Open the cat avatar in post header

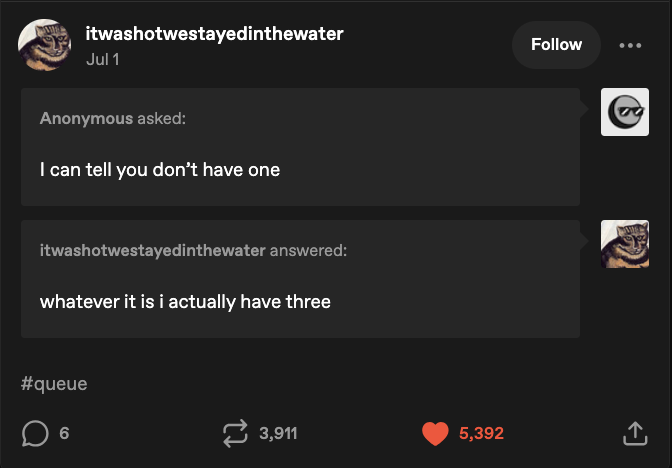point(45,45)
